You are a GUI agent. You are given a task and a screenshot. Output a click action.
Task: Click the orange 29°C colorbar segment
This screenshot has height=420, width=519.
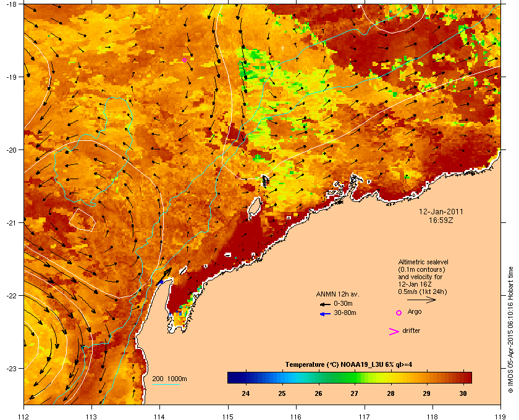pyautogui.click(x=427, y=377)
